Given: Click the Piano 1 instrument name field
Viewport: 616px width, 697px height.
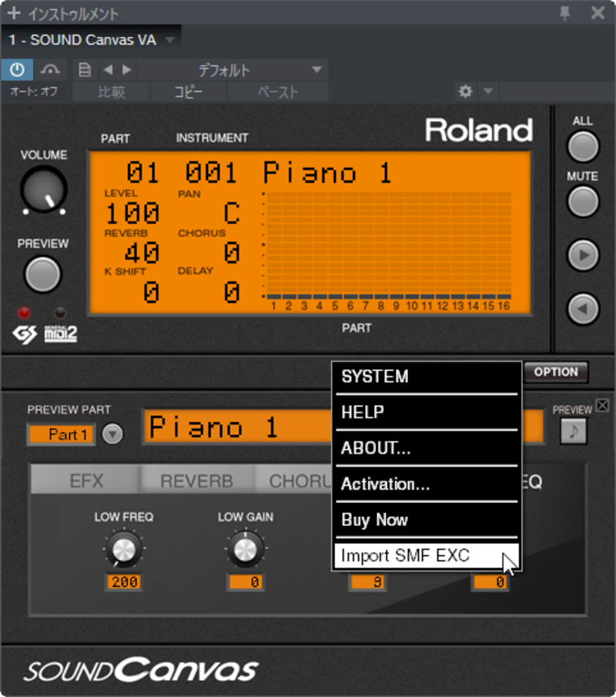Looking at the screenshot, I should (238, 427).
